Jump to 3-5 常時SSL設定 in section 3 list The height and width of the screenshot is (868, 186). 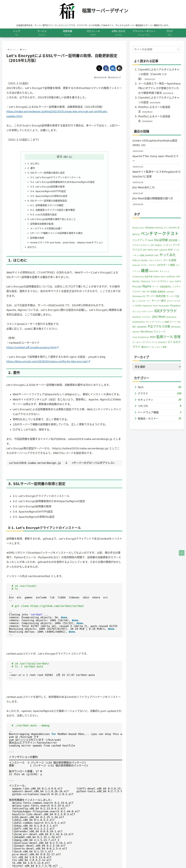click(33, 517)
